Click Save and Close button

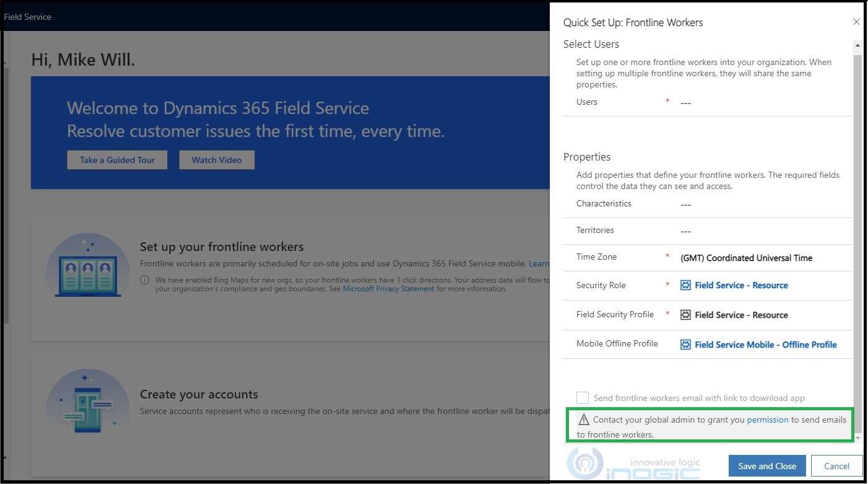pyautogui.click(x=767, y=466)
